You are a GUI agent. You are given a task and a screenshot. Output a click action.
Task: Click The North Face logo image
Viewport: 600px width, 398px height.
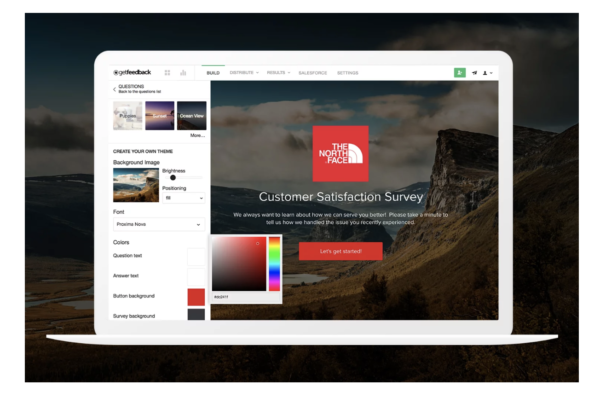(x=341, y=153)
